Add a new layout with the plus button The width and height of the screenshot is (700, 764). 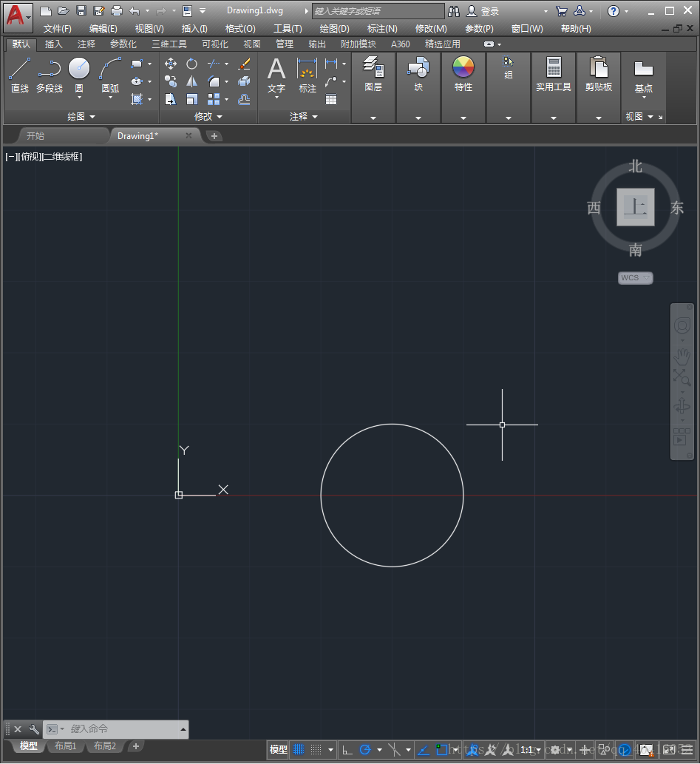coord(136,746)
